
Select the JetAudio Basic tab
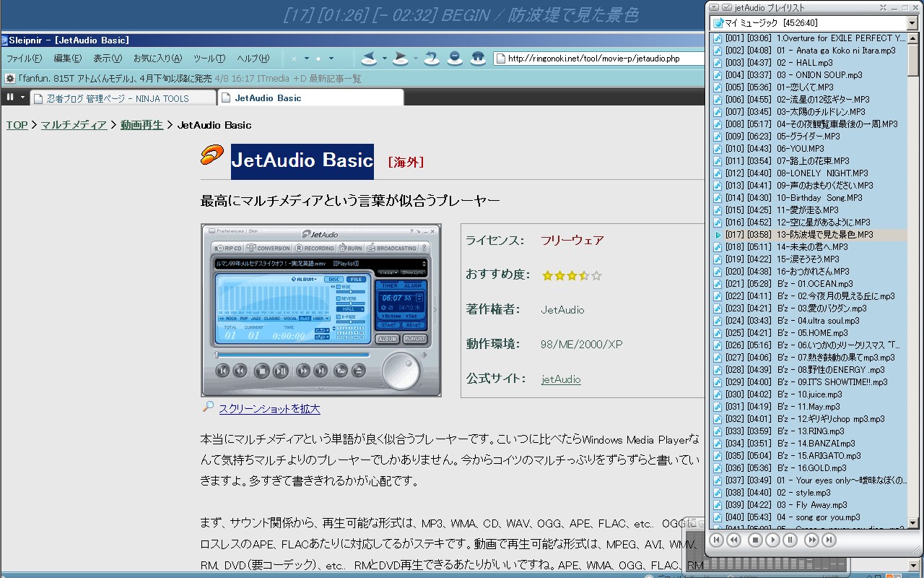tap(310, 98)
